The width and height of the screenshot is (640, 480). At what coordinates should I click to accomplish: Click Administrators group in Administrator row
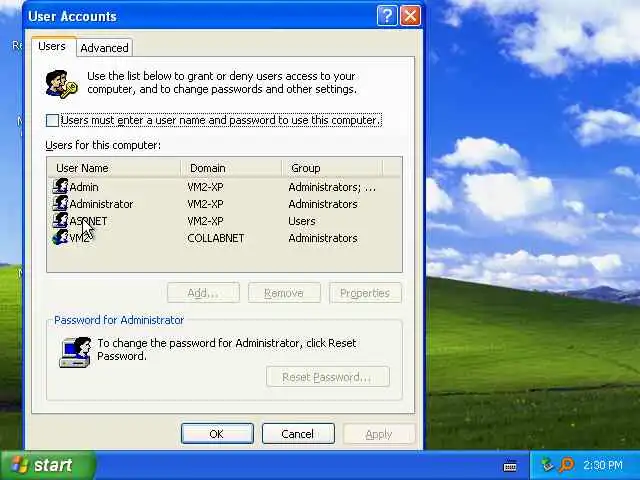[x=323, y=204]
